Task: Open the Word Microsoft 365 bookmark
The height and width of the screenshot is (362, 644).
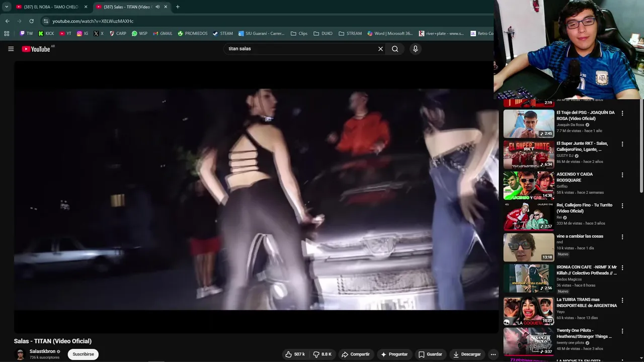Action: (390, 34)
